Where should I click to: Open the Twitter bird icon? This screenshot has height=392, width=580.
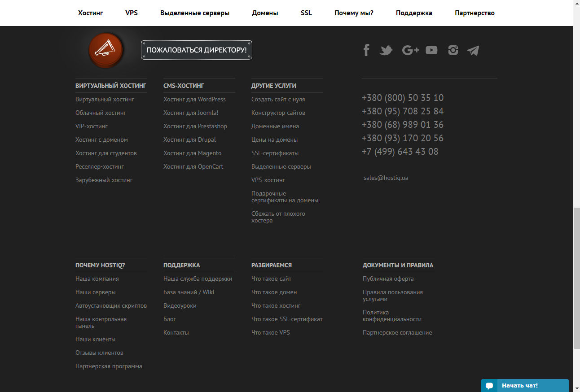pos(386,50)
